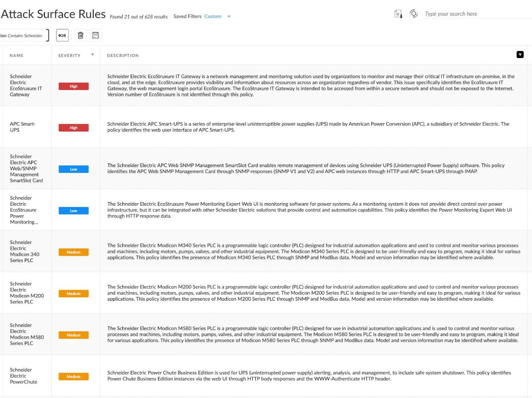Screen dimensions: 532x398
Task: Click the Saved Filters label
Action: point(187,16)
